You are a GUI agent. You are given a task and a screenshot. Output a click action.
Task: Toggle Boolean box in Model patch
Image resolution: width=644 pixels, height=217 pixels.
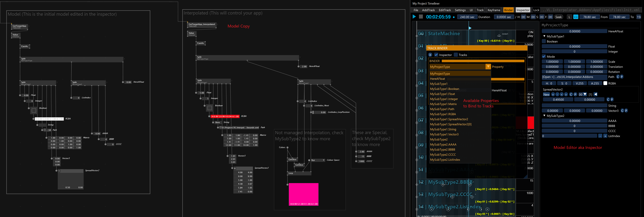point(34,110)
